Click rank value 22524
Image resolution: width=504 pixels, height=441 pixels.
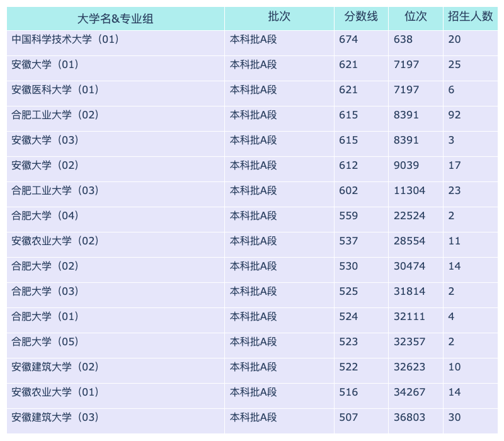[x=409, y=215]
